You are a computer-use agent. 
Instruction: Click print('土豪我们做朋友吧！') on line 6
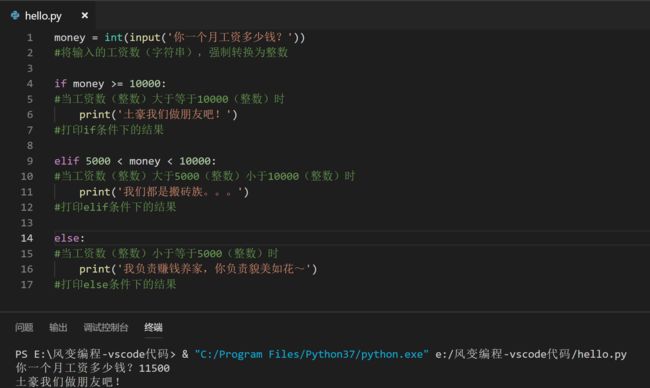click(158, 114)
